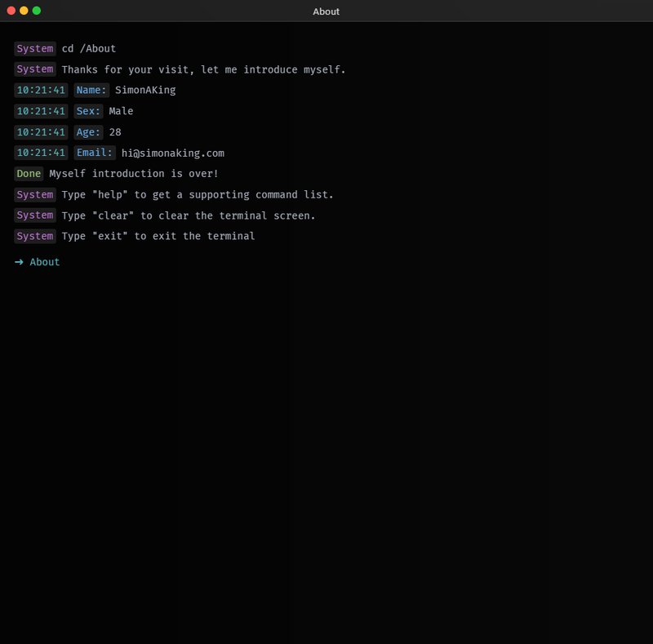Click the "About" window title

click(326, 11)
